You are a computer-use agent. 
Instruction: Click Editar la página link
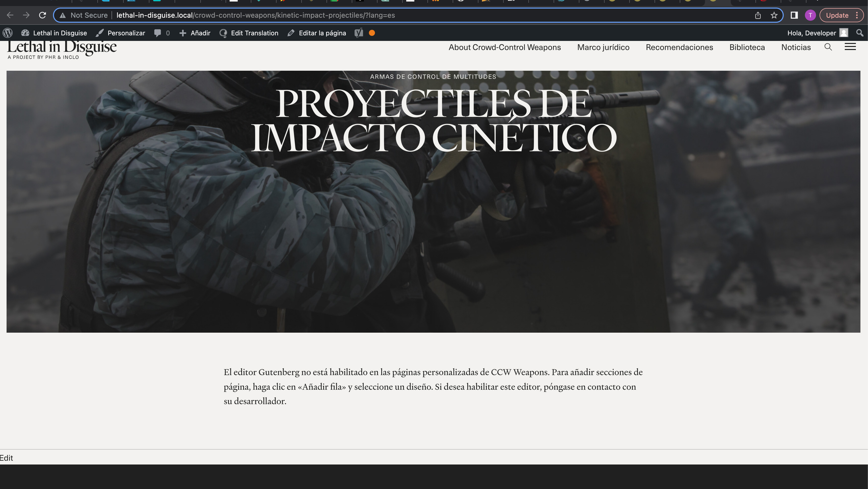click(x=317, y=33)
